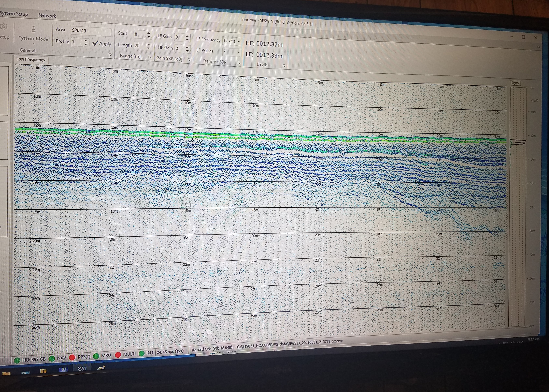The width and height of the screenshot is (549, 392).
Task: Restore down the SESWIN window
Action: (x=523, y=37)
